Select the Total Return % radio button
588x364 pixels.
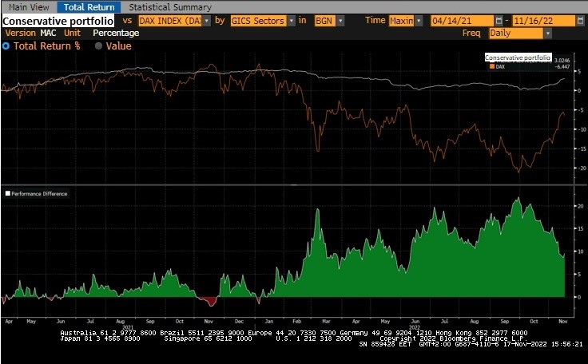point(6,46)
